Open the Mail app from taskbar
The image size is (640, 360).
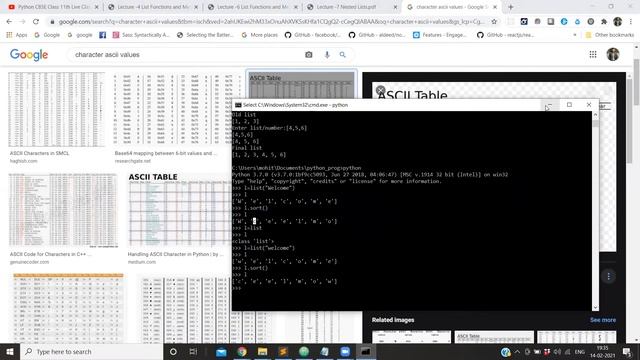coord(221,351)
